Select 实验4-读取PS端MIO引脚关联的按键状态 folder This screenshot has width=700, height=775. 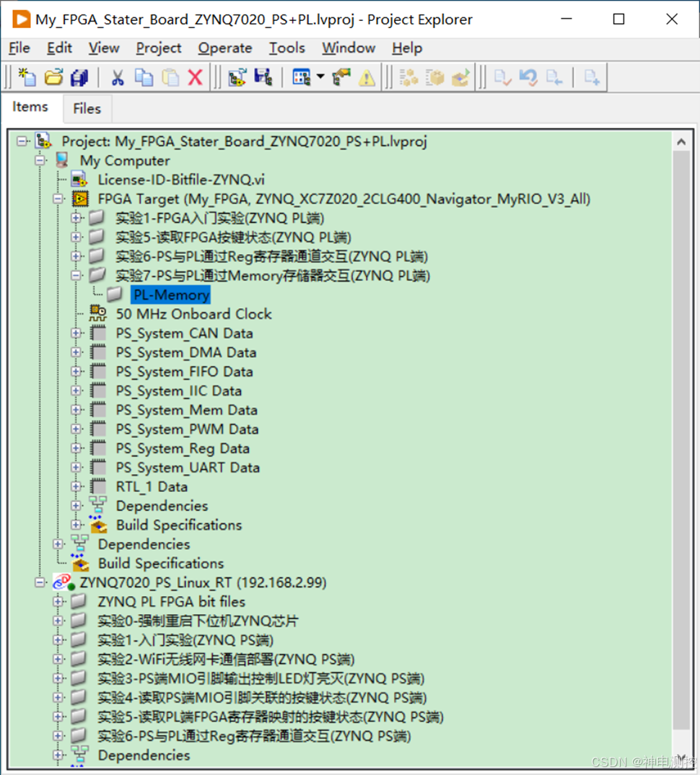point(262,698)
